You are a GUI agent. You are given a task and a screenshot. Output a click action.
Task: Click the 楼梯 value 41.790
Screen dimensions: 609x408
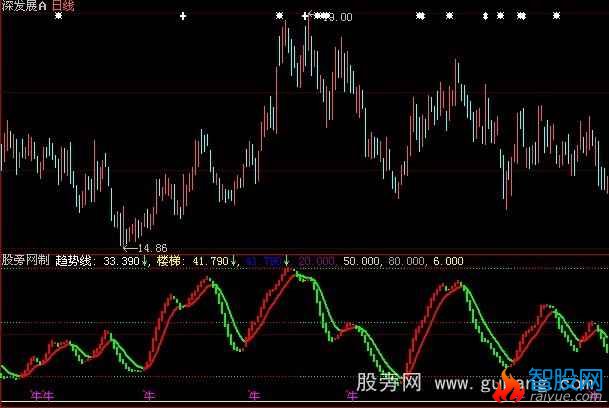pos(211,261)
